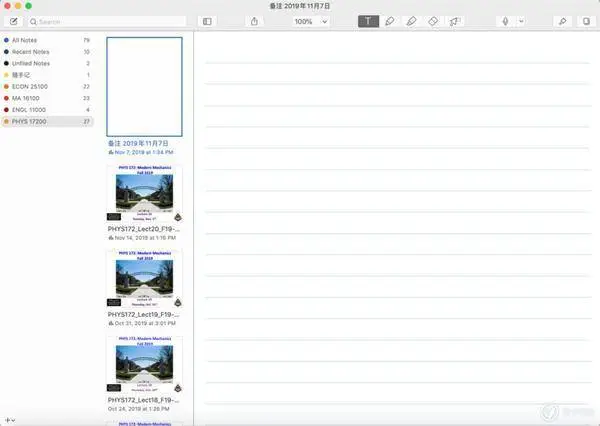
Task: Open the PHYS172_Lect19_F19 note thumbnail
Action: click(144, 279)
